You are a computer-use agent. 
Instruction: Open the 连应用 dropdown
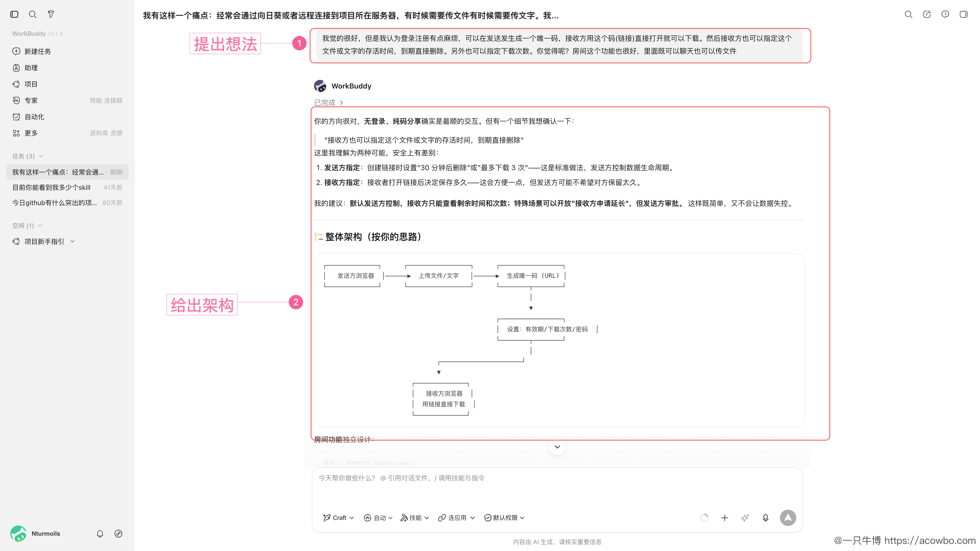[456, 518]
